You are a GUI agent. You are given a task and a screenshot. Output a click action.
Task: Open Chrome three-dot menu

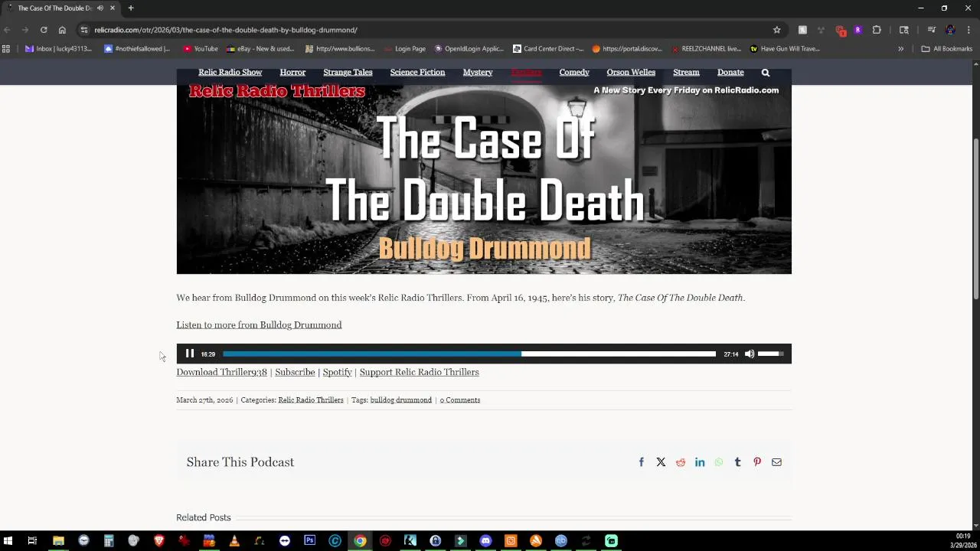tap(968, 30)
